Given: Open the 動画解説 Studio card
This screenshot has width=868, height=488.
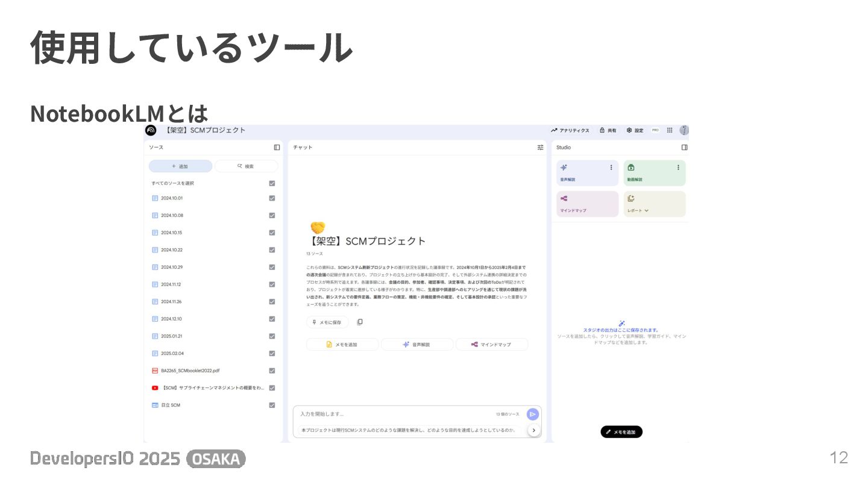Looking at the screenshot, I should (x=655, y=173).
